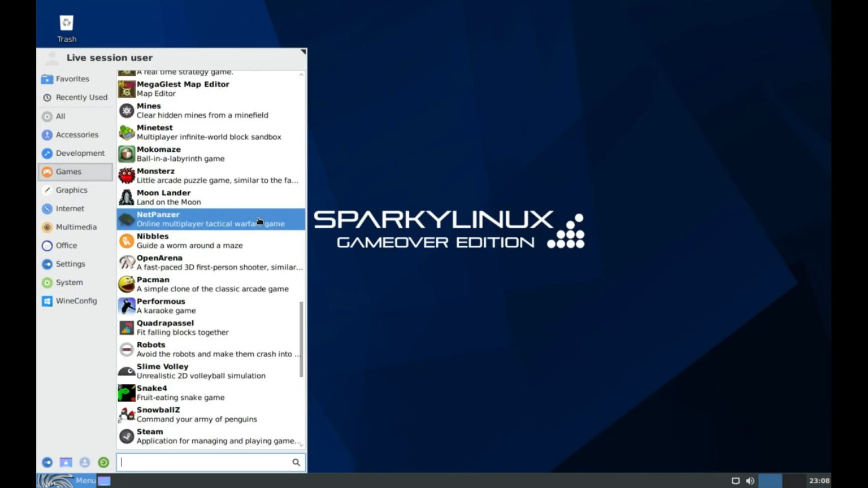Select the Favorites category
This screenshot has width=868, height=488.
coord(72,79)
